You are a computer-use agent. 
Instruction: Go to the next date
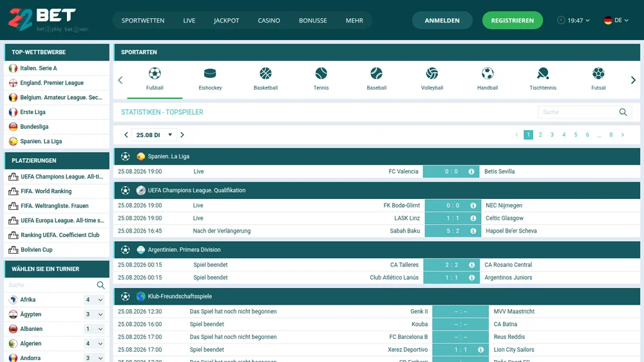tap(182, 135)
